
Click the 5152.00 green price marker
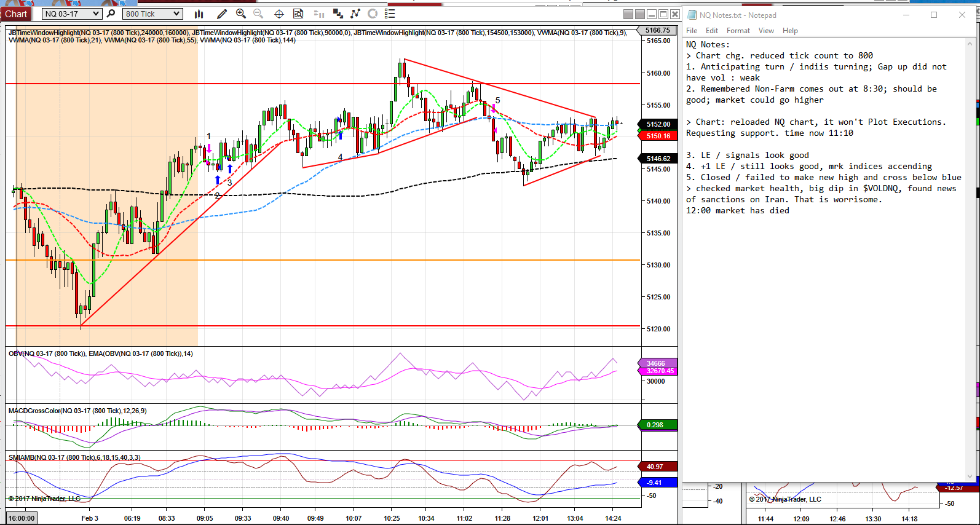coord(658,124)
